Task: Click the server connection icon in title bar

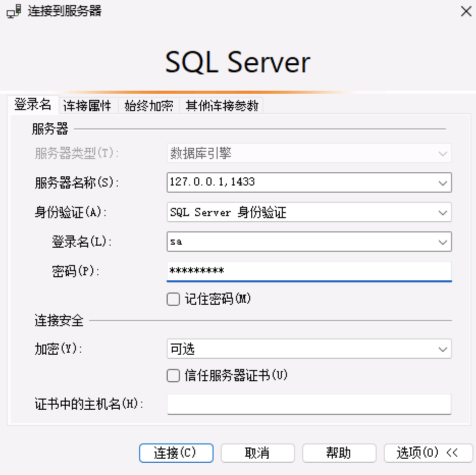Action: (14, 11)
